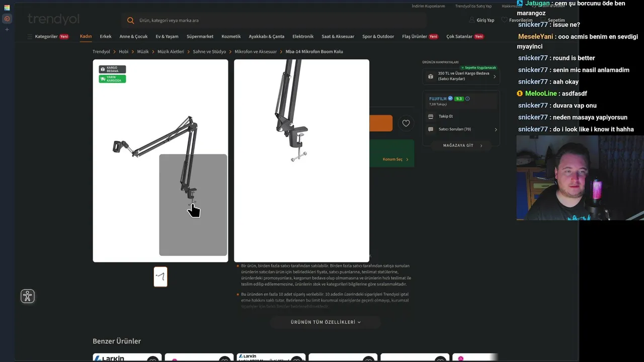This screenshot has height=362, width=644.
Task: Click the pinned red app icon in browser sidebar
Action: (7, 19)
